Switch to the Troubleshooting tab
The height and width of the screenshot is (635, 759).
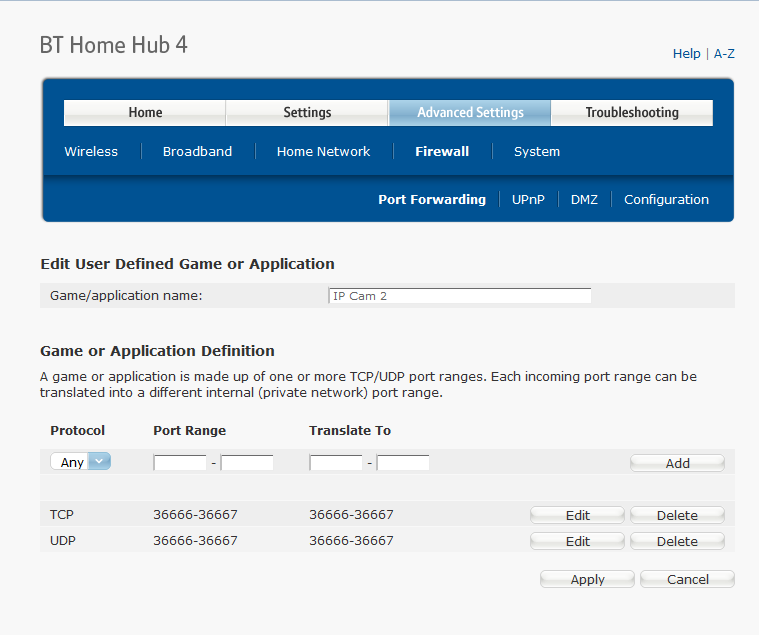[x=632, y=113]
